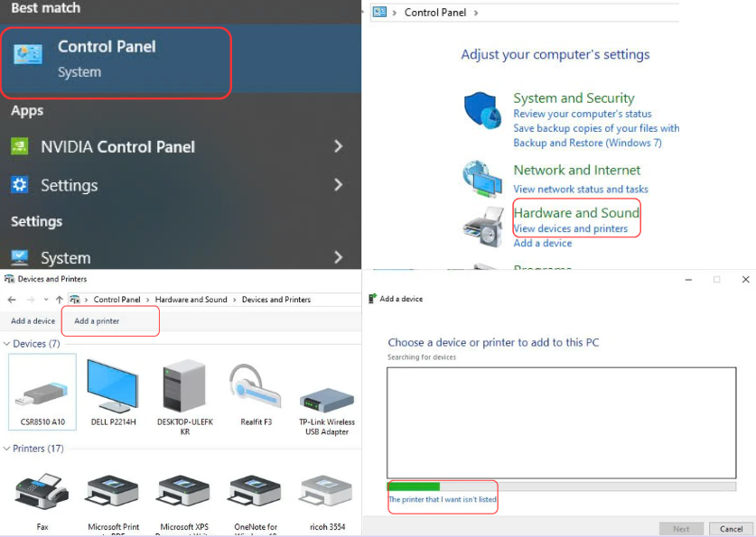The image size is (756, 537).
Task: Collapse Devices (7) group
Action: (x=6, y=344)
